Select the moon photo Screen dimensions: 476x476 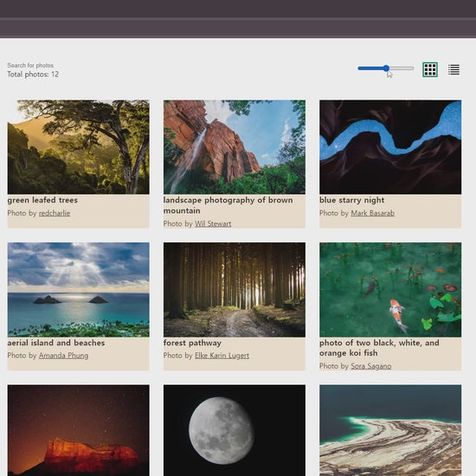(235, 430)
